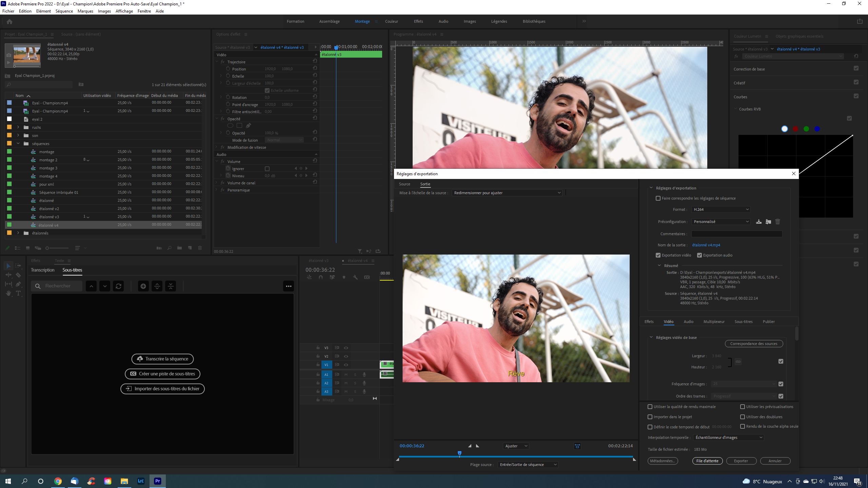
Task: Enable Faire correspondre les réglages de séquence
Action: (658, 198)
